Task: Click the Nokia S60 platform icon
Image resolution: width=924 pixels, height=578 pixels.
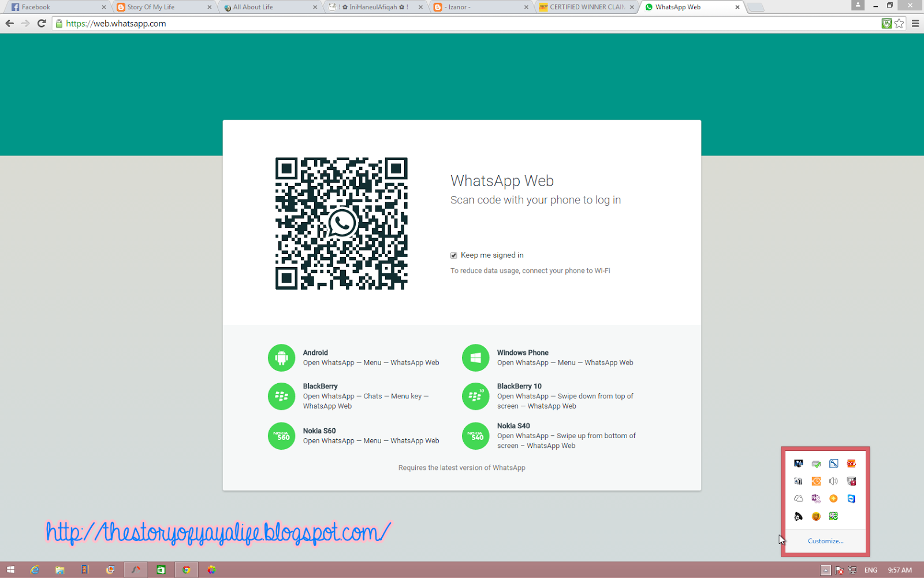Action: point(282,436)
